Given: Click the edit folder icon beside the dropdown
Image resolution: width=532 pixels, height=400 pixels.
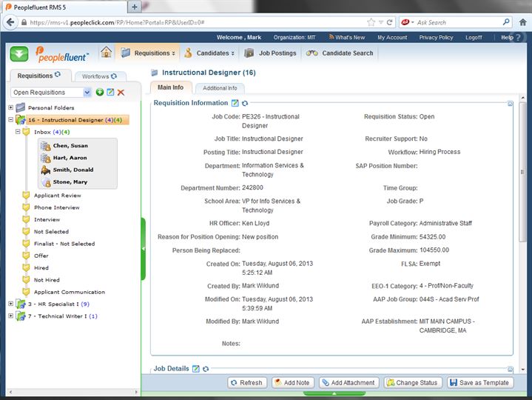Looking at the screenshot, I should 110,92.
